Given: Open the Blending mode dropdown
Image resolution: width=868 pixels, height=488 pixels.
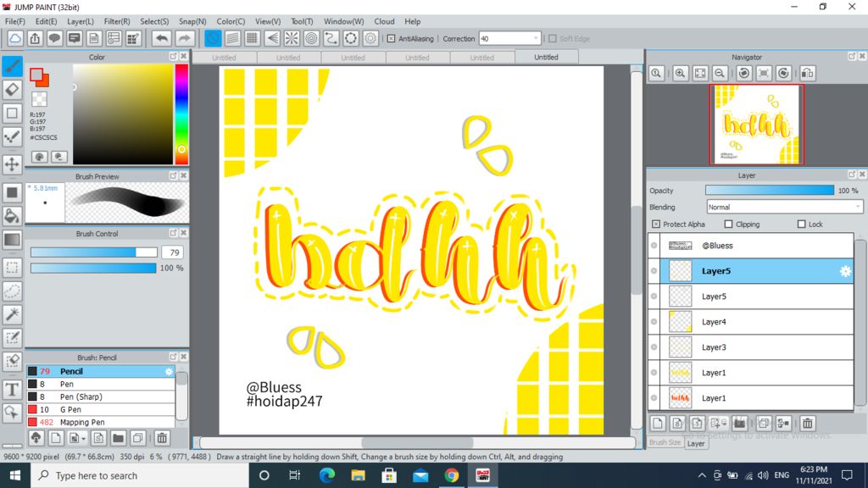Looking at the screenshot, I should 784,207.
